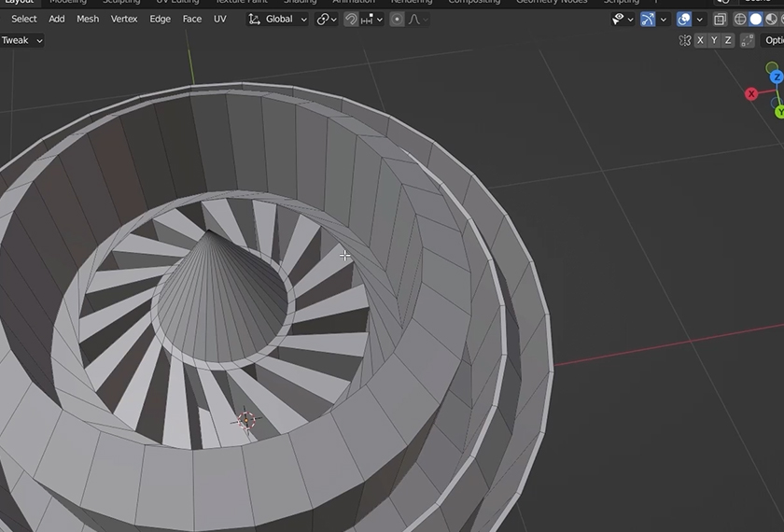Image resolution: width=784 pixels, height=532 pixels.
Task: Open the selectability and visibility popover
Action: tap(622, 19)
